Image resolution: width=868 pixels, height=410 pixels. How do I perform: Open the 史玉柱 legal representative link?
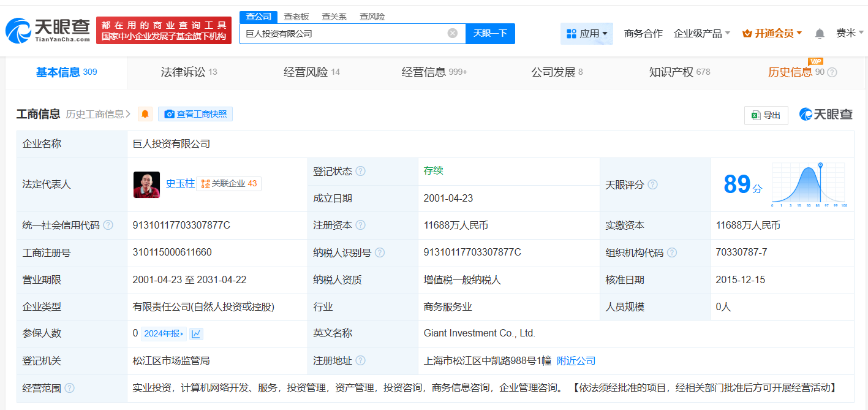180,183
